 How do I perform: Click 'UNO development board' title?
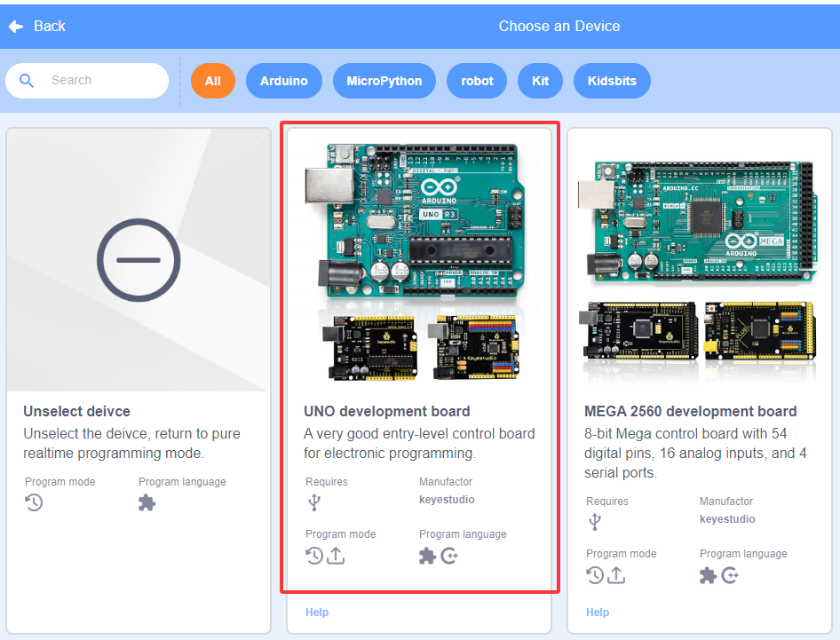(387, 411)
